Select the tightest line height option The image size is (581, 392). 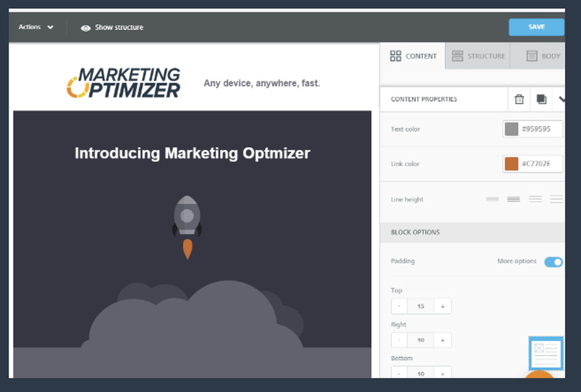tap(492, 199)
